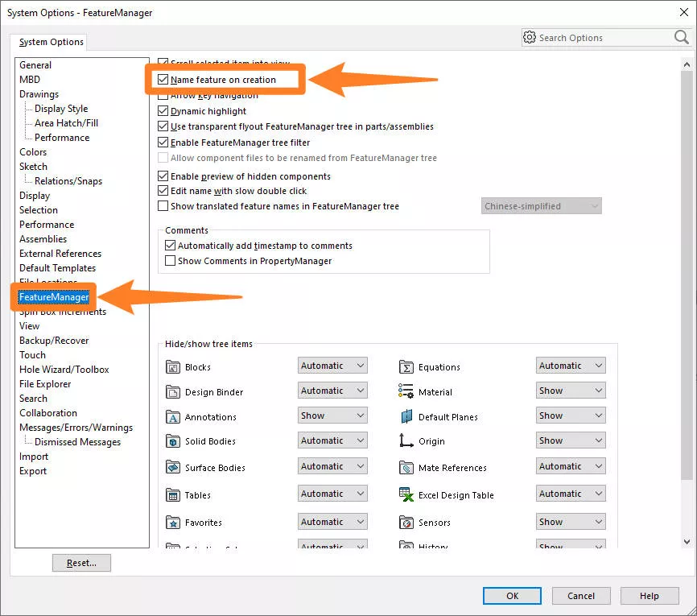Expand the Solid Bodies Automatic dropdown
Viewport: 697px width, 616px height.
point(332,440)
